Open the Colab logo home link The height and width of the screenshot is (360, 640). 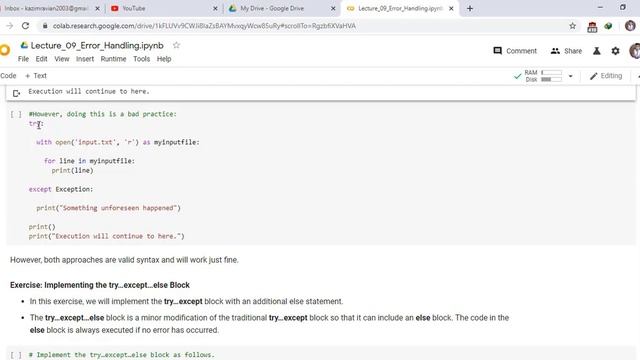point(5,51)
